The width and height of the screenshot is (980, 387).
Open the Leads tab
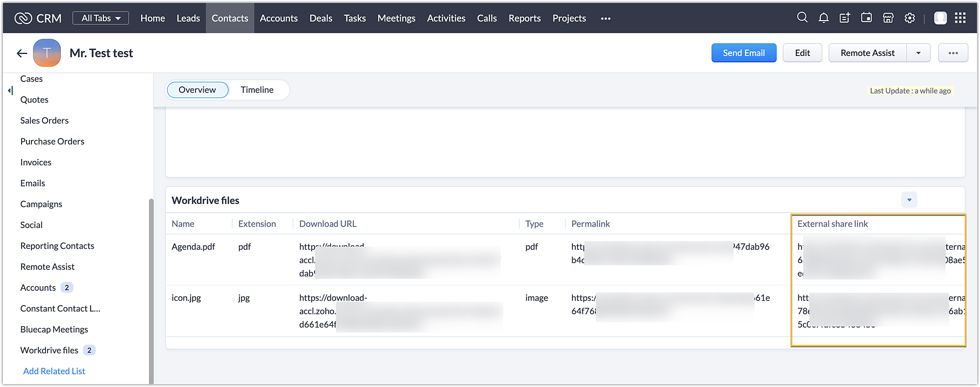188,18
